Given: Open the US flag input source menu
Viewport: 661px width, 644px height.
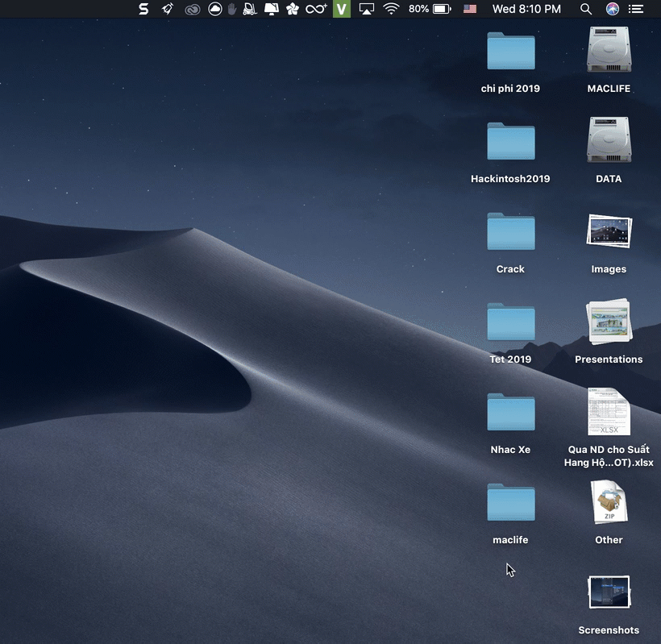Looking at the screenshot, I should 470,9.
